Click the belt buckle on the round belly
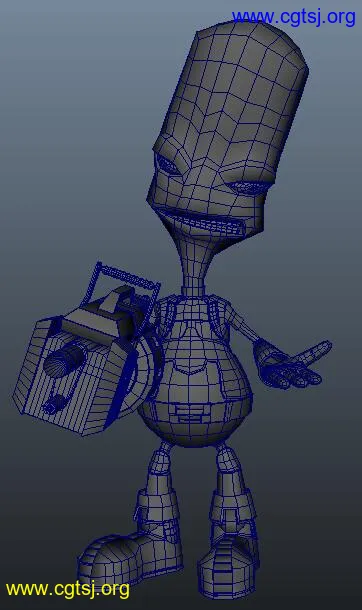362x610 pixels. coord(189,413)
